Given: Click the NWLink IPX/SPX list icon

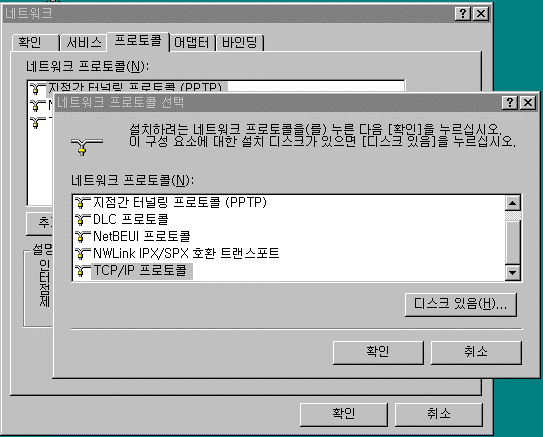Looking at the screenshot, I should tap(82, 253).
